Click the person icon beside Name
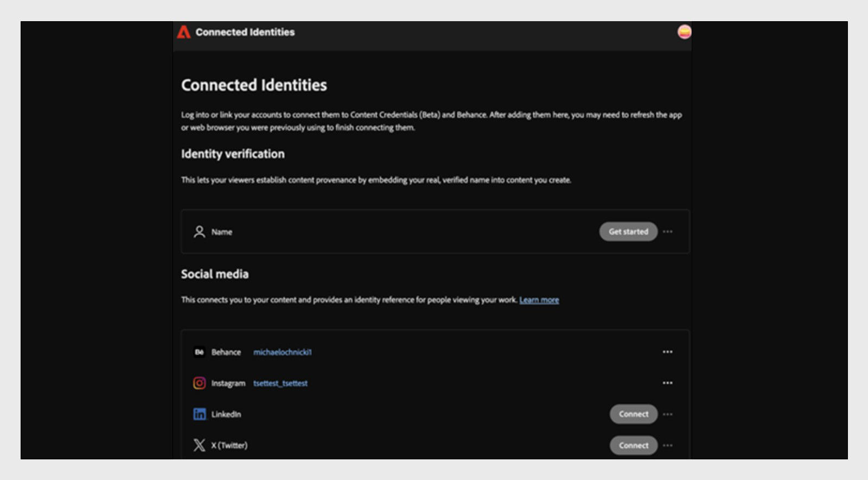Image resolution: width=868 pixels, height=480 pixels. [x=199, y=232]
